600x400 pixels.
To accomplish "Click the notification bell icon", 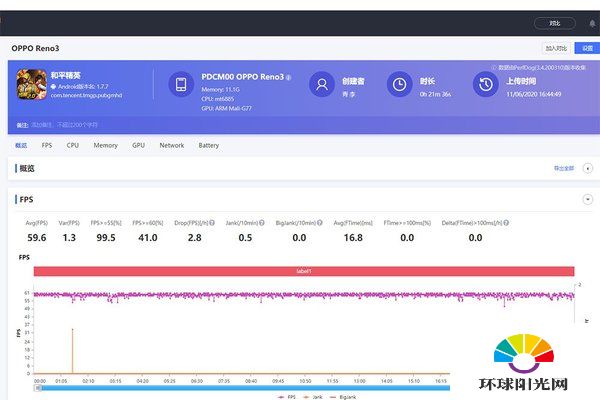I will (592, 24).
